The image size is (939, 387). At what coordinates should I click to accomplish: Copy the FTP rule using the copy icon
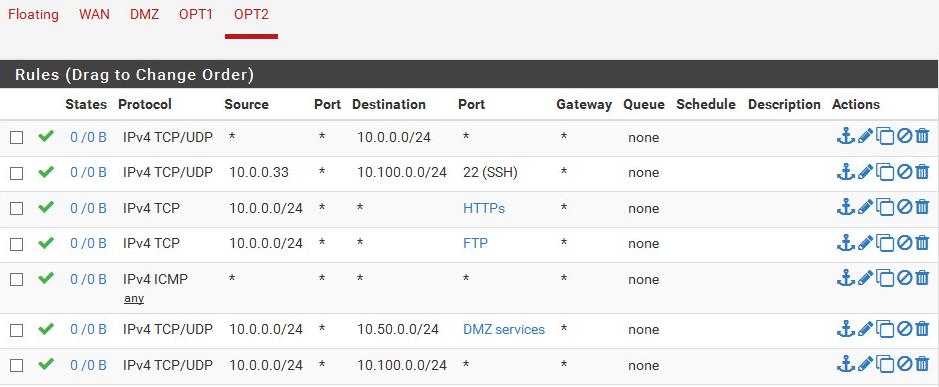coord(885,243)
